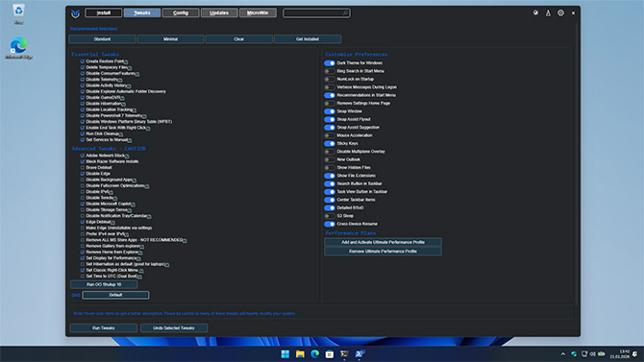Launch Edge from the taskbar

314,353
